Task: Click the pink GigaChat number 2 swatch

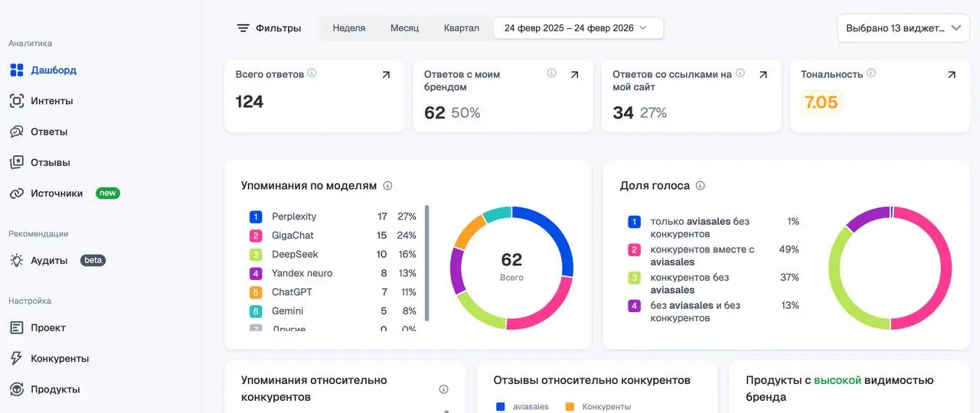Action: [256, 236]
